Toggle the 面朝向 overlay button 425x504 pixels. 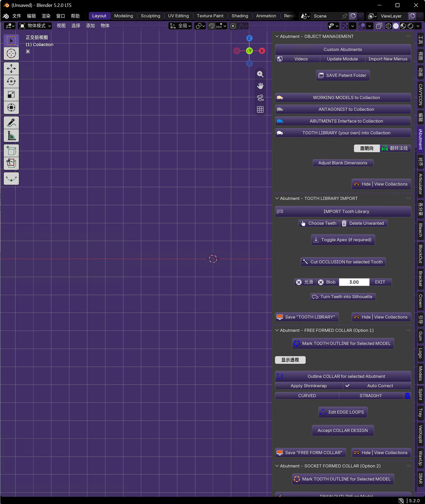coord(366,148)
